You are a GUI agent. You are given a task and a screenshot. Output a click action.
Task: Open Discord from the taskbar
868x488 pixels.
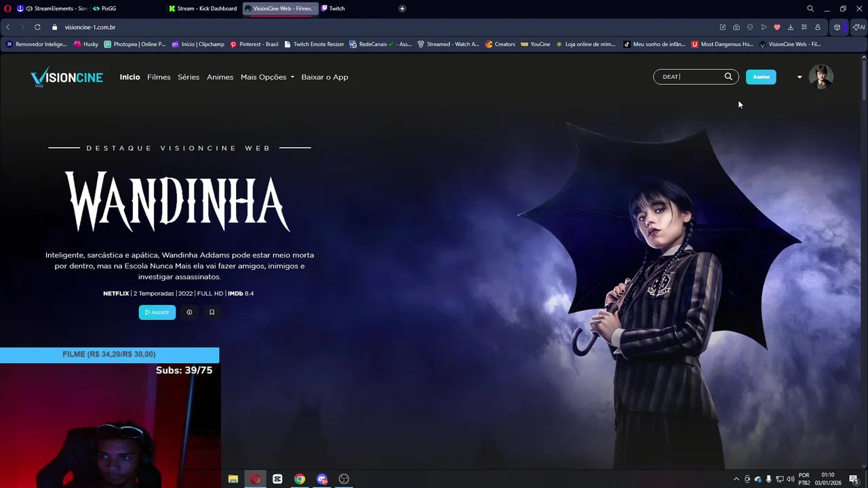(322, 479)
